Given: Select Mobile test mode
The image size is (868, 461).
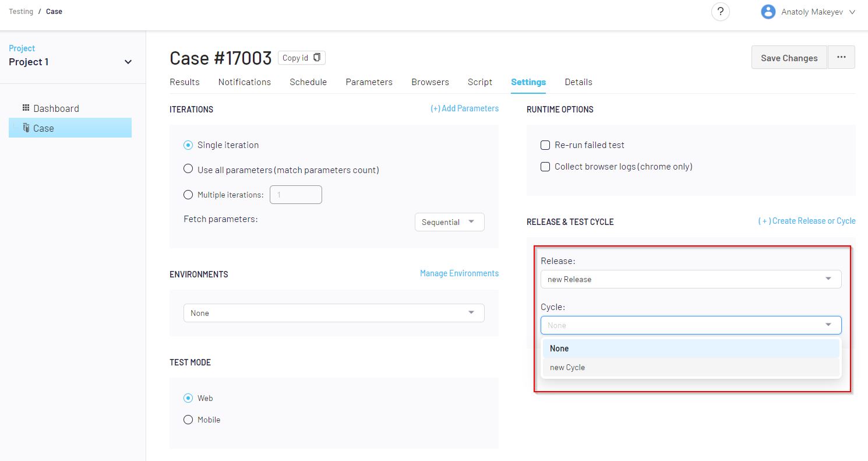Looking at the screenshot, I should [188, 420].
